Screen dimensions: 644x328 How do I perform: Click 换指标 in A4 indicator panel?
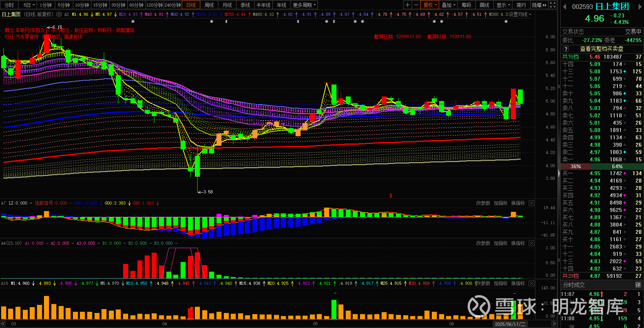tap(518, 243)
